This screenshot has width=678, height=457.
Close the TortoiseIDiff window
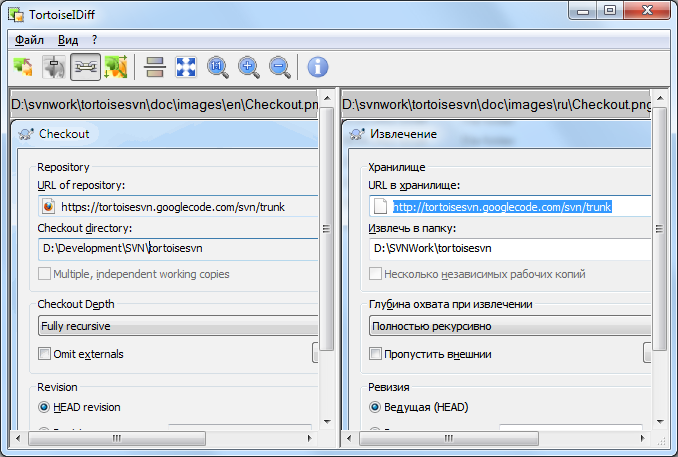click(x=647, y=10)
